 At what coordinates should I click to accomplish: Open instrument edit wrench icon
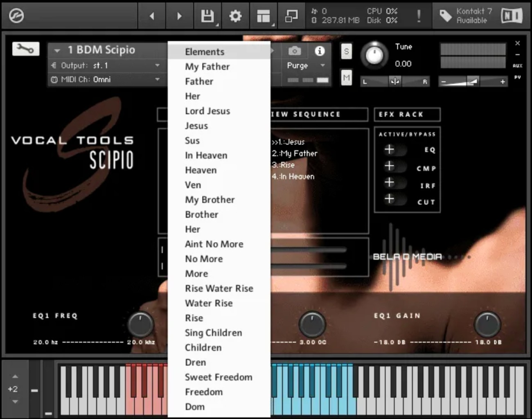[x=26, y=49]
